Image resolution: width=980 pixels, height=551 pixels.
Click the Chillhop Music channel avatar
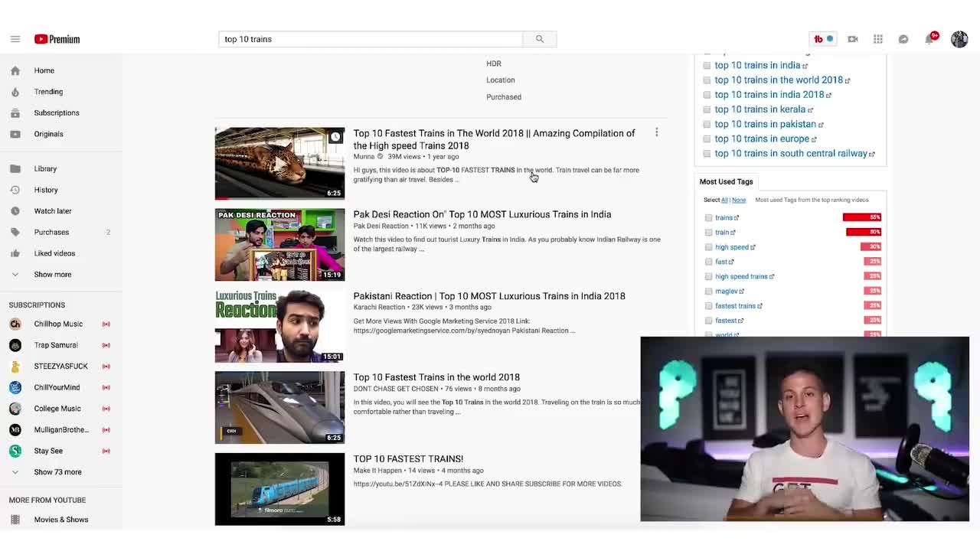(15, 324)
